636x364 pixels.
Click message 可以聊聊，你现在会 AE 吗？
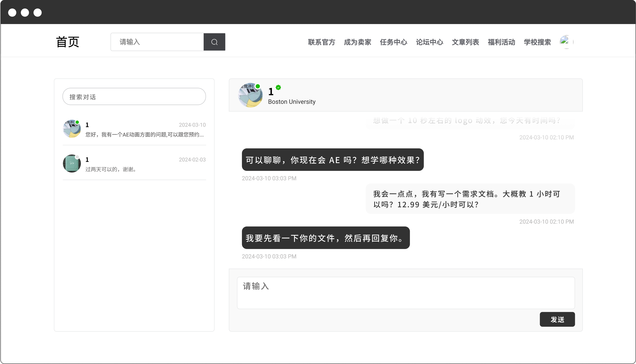click(x=333, y=160)
